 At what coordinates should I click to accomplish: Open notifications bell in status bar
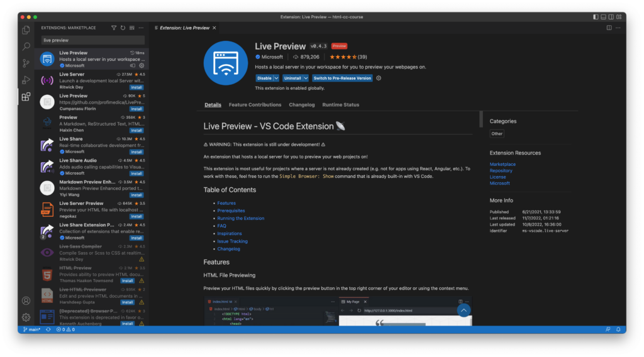pos(618,329)
